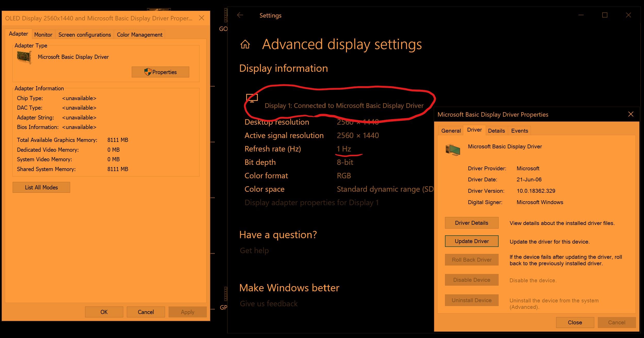Click Digital Signer Microsoft Windows value

(540, 202)
